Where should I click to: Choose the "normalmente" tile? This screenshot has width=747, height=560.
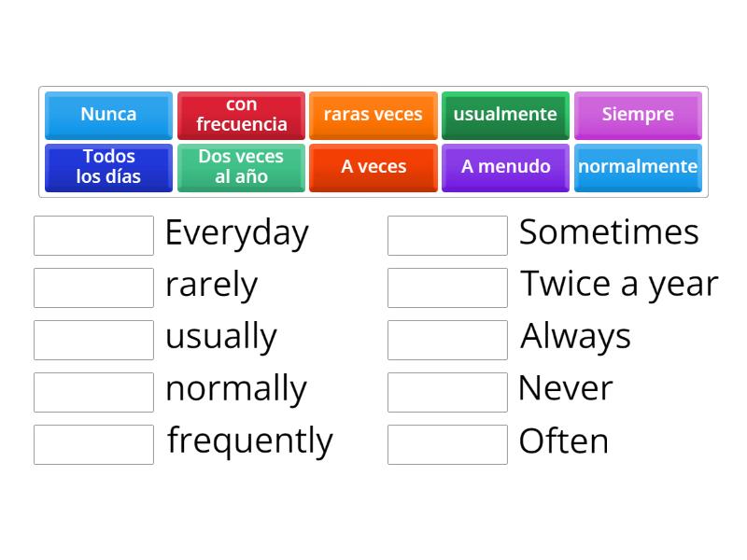(x=638, y=167)
